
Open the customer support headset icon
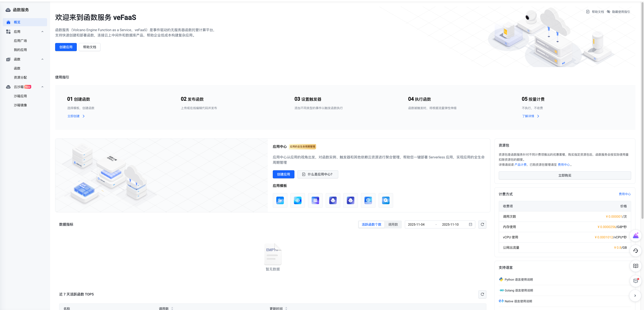click(x=635, y=251)
